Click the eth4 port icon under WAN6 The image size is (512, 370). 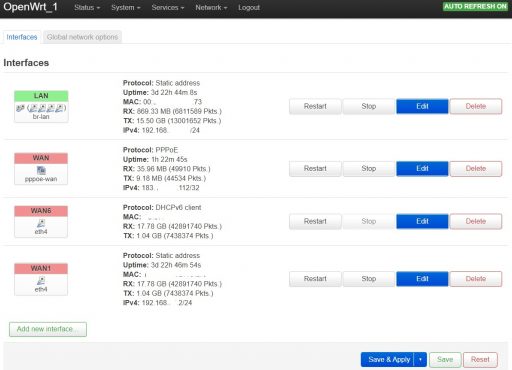point(41,223)
